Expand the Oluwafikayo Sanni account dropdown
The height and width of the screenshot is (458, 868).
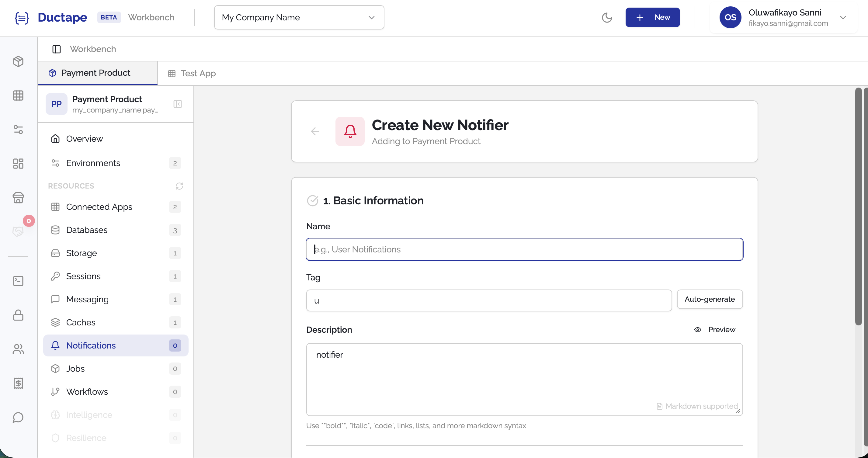tap(843, 18)
